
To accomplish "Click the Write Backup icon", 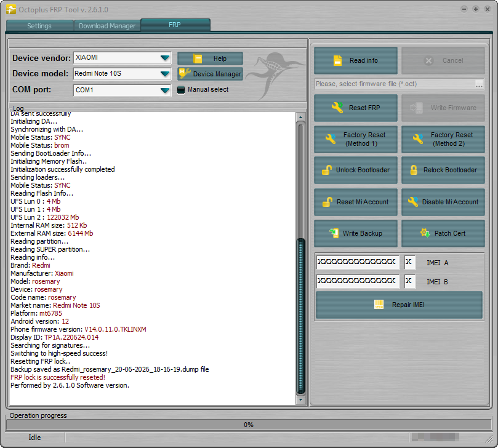I will click(334, 233).
